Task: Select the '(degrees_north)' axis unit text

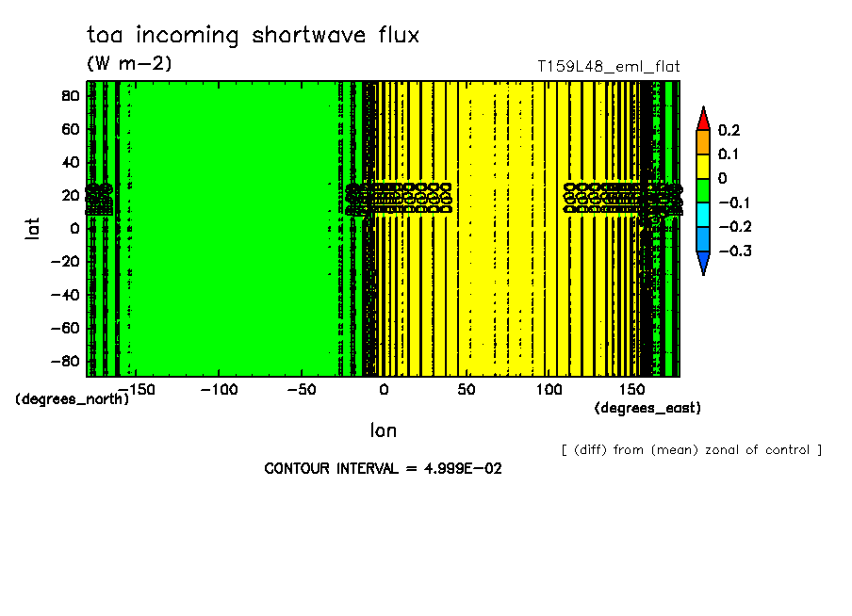Action: coord(72,398)
